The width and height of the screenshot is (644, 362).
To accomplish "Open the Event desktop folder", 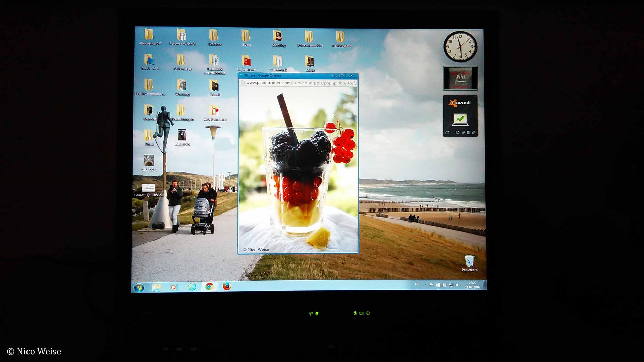I will point(246,38).
